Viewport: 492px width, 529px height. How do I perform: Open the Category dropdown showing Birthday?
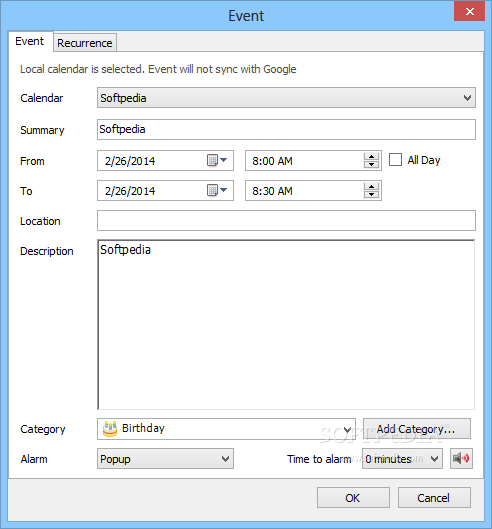coord(226,429)
